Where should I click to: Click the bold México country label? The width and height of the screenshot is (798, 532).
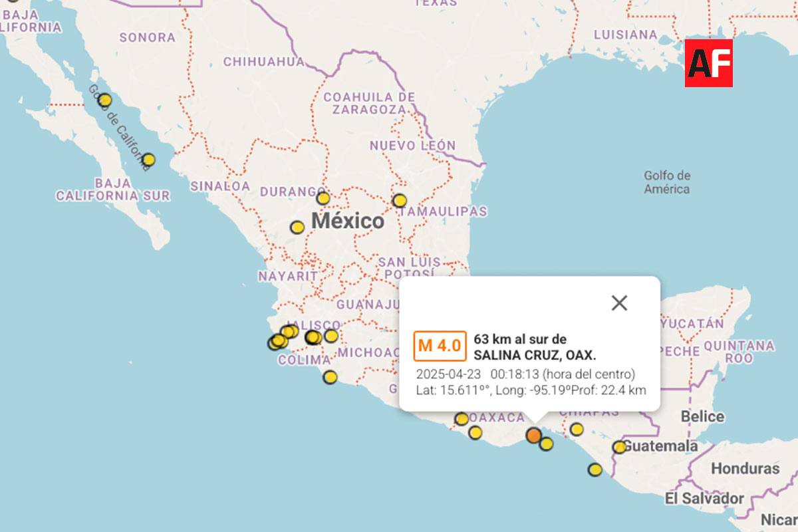348,221
